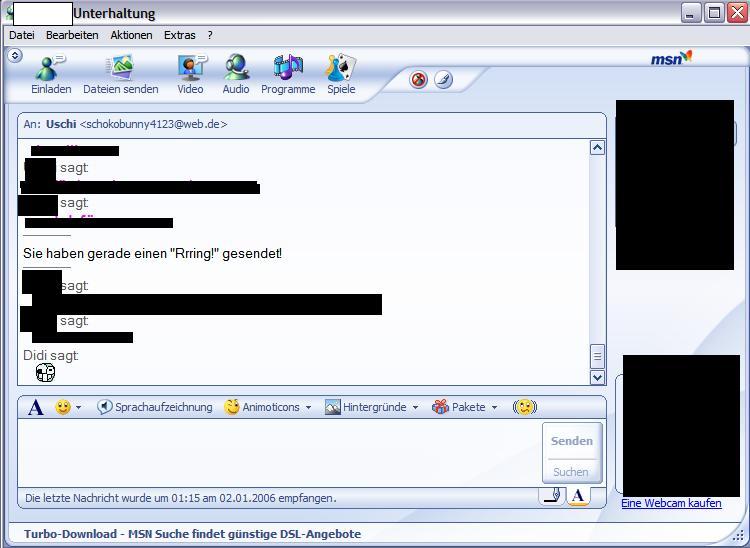Click the Suchen button
Screen dimensions: 750x548
point(571,472)
